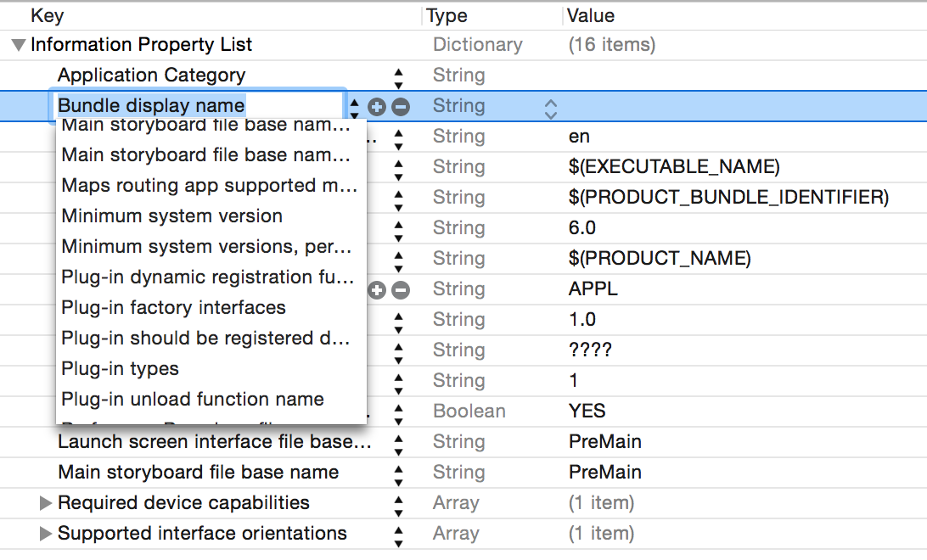Click the minus icon in the APPL row

click(401, 290)
